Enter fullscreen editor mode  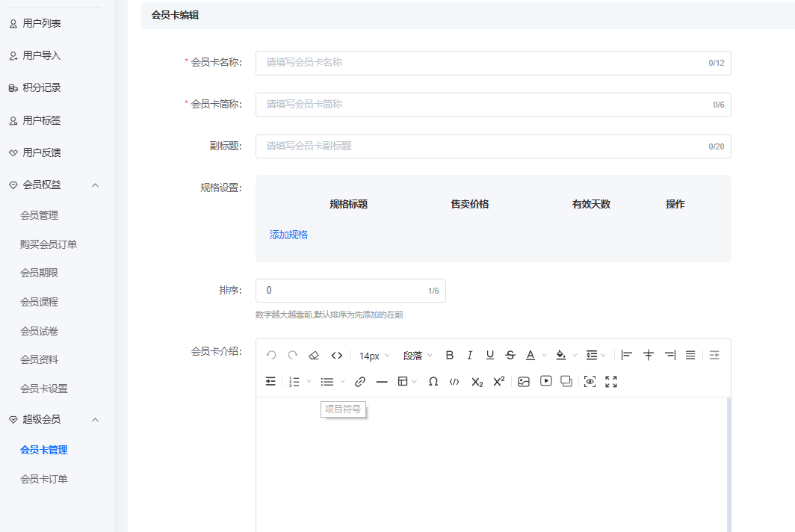coord(611,382)
